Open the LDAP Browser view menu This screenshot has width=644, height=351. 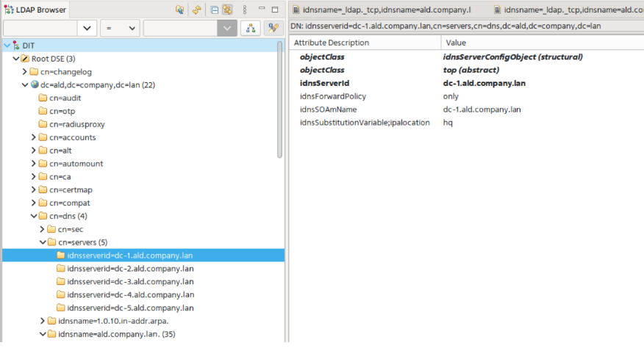(245, 10)
